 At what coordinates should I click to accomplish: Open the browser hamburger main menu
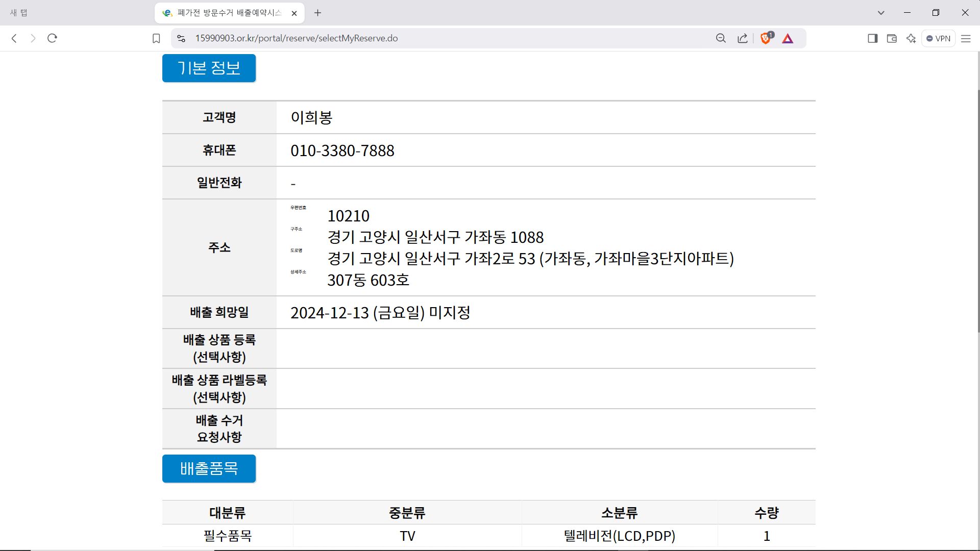tap(966, 38)
